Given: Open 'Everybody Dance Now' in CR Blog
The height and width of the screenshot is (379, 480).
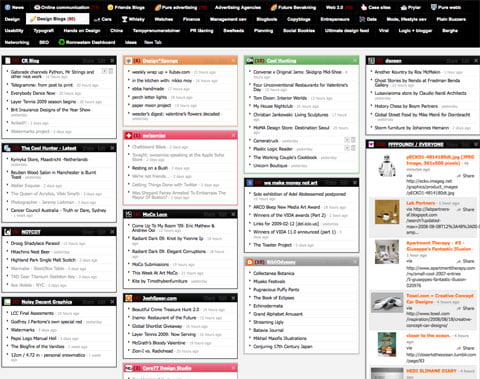Looking at the screenshot, I should pyautogui.click(x=33, y=93).
